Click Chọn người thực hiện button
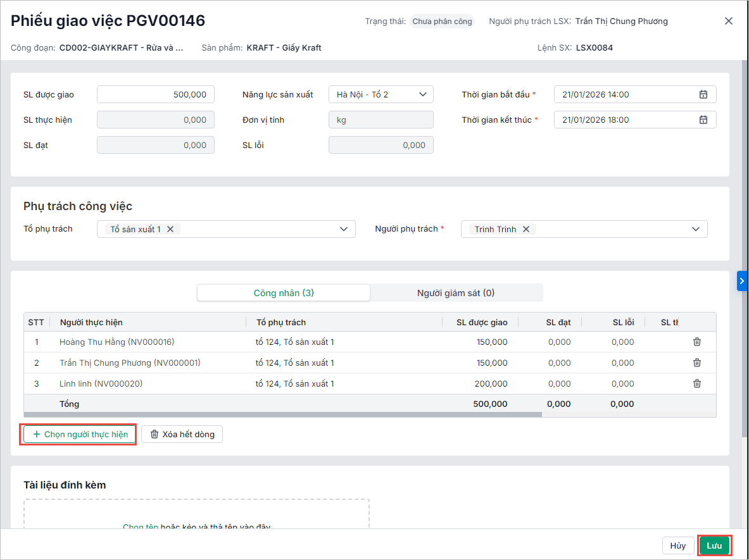Image resolution: width=749 pixels, height=560 pixels. click(80, 434)
